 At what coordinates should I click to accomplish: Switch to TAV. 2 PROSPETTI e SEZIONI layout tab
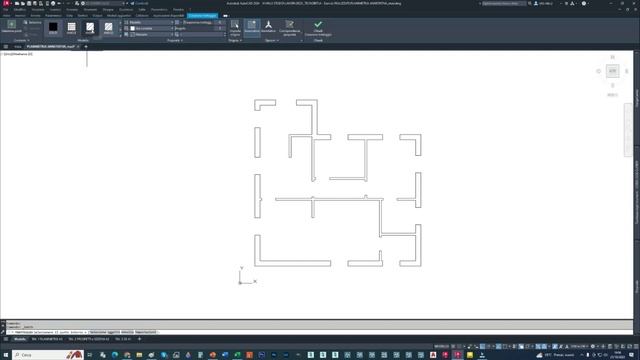89,339
